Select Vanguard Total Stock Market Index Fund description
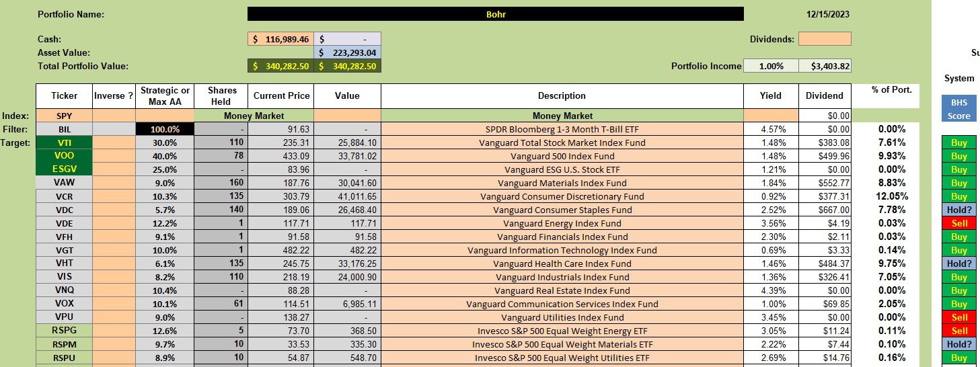The image size is (980, 367). [x=562, y=142]
